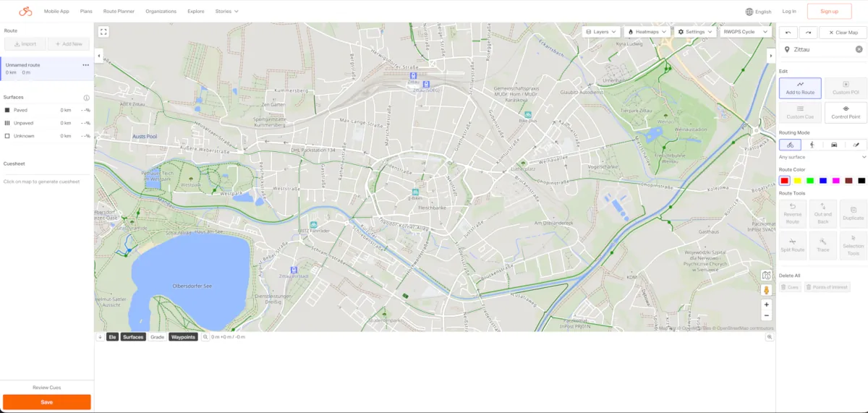Pick red route color
This screenshot has height=413, width=868.
(784, 181)
